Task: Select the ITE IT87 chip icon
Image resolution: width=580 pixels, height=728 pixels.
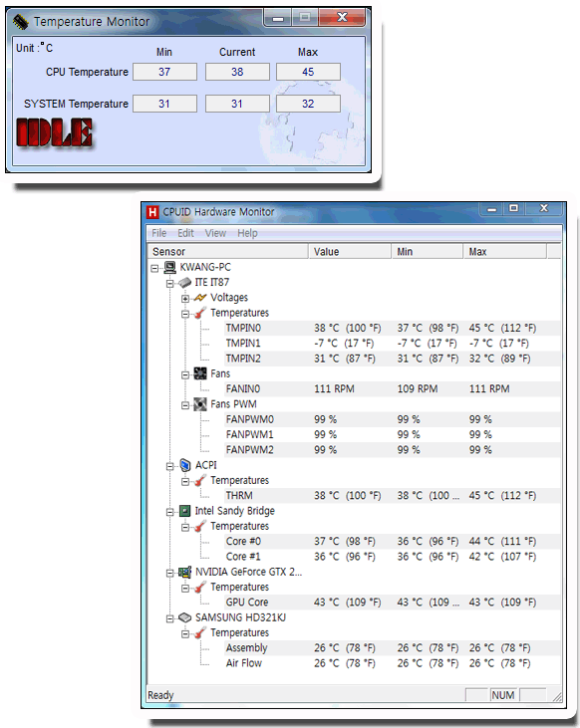Action: [185, 282]
